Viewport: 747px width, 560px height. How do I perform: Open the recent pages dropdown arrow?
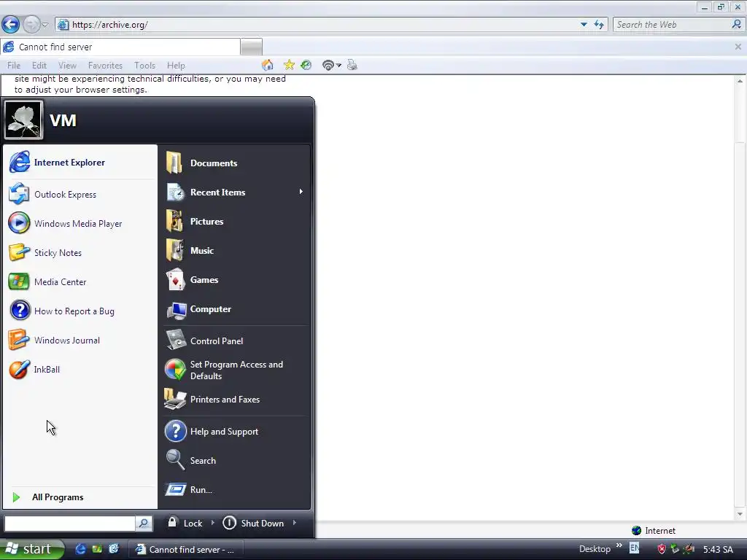click(x=44, y=25)
